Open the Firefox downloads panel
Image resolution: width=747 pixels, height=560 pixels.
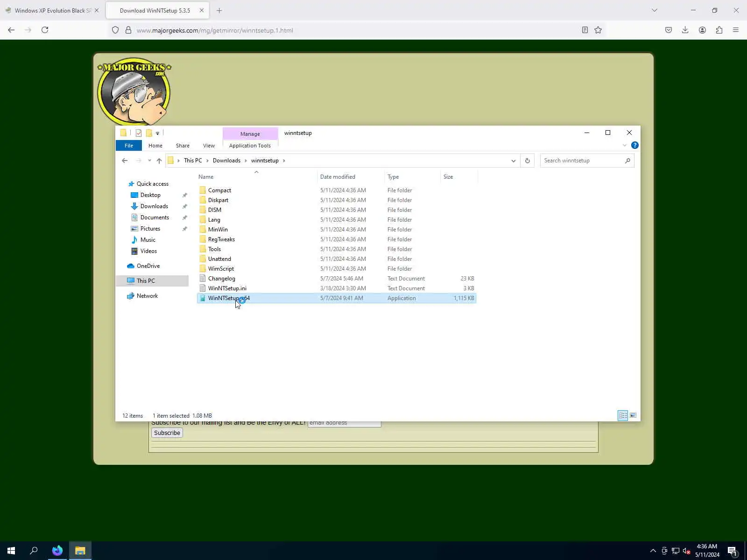(x=685, y=30)
